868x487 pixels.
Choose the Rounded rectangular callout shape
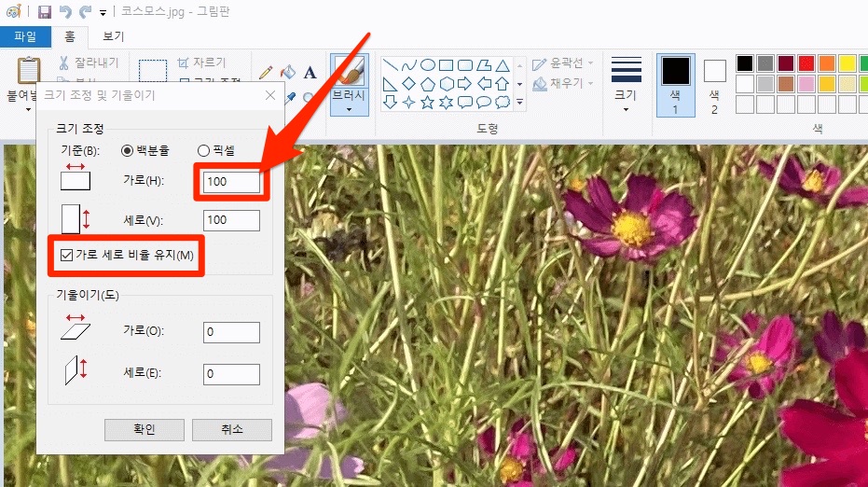pyautogui.click(x=465, y=102)
